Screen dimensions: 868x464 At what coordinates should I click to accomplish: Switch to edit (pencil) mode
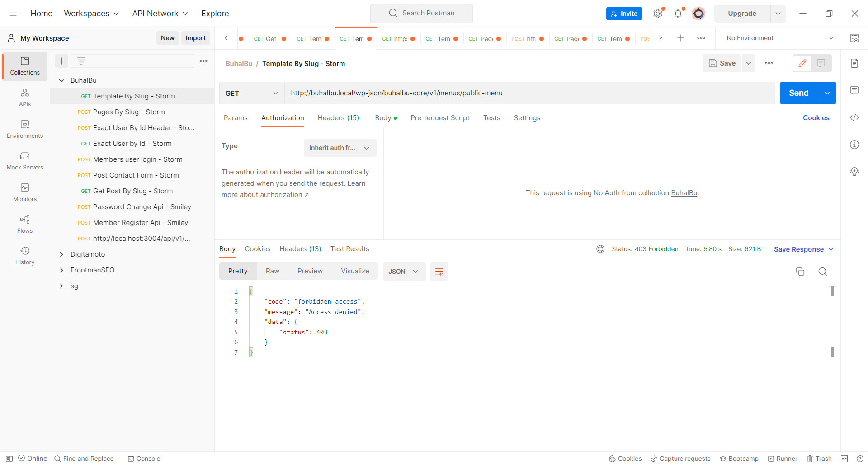pos(802,63)
